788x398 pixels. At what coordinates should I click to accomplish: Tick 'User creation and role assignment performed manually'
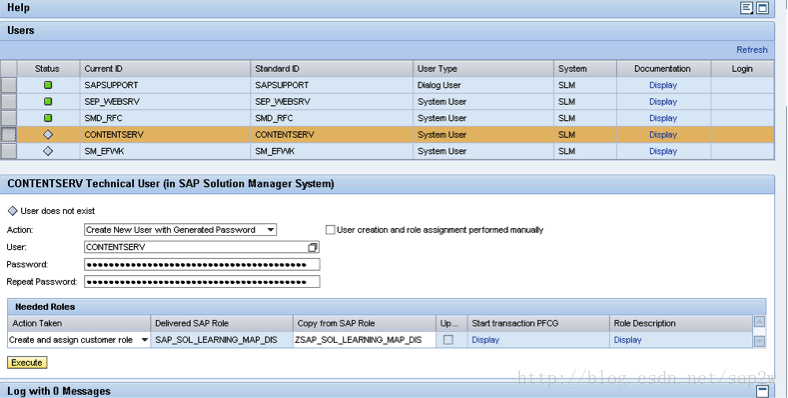[330, 230]
